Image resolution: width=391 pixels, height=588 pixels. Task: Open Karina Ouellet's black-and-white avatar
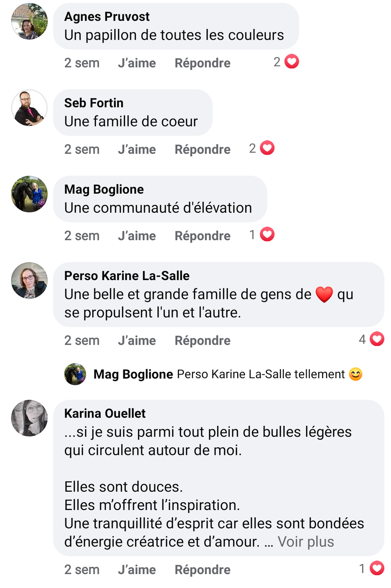(x=29, y=418)
